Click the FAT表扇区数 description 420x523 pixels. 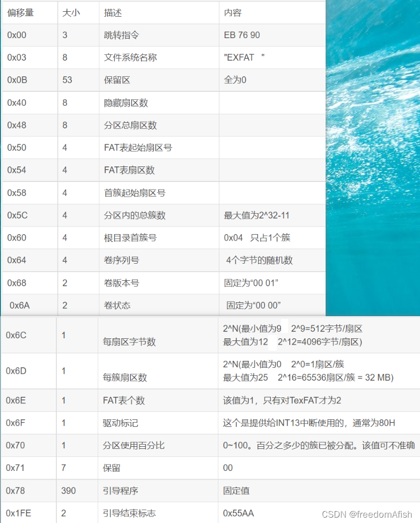point(129,170)
